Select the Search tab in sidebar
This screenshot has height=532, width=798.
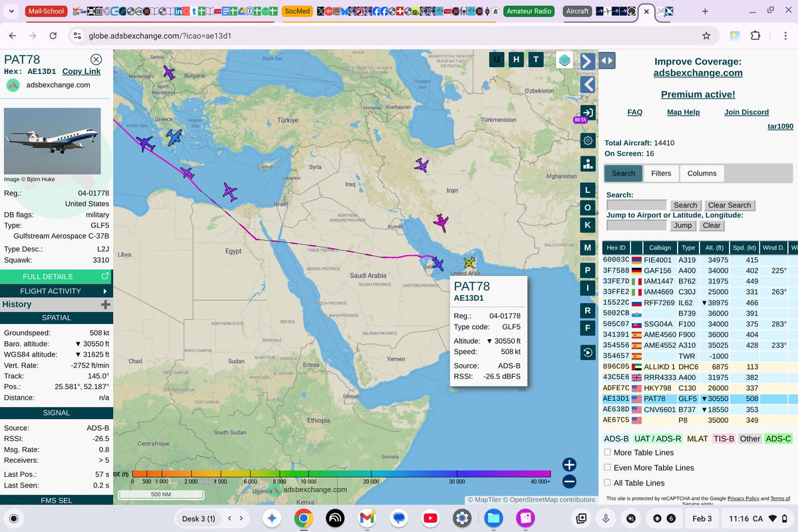pos(623,174)
